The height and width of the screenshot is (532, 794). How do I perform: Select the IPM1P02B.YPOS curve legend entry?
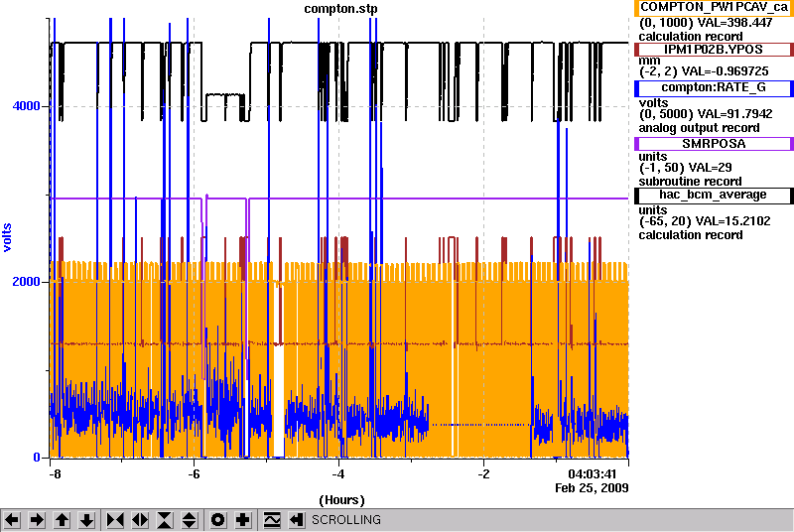coord(714,50)
